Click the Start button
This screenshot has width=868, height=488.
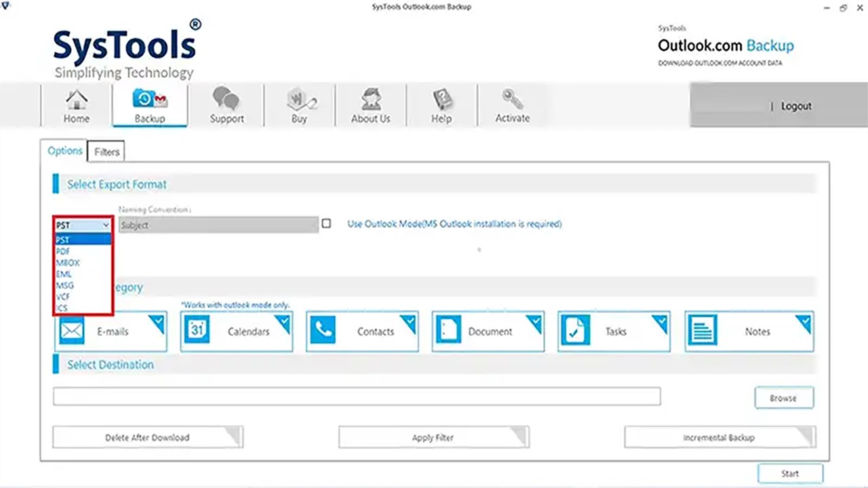pyautogui.click(x=790, y=474)
